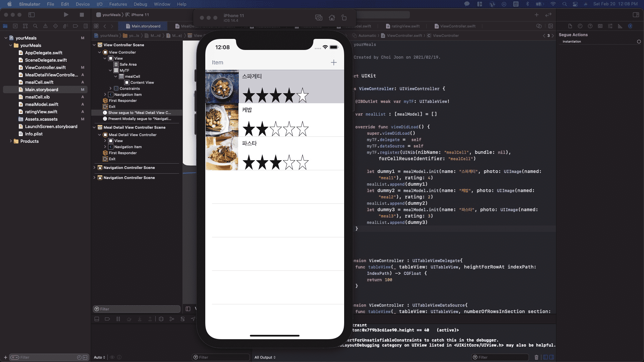644x362 pixels.
Task: Toggle the inspector panel on the right
Action: pos(636,15)
